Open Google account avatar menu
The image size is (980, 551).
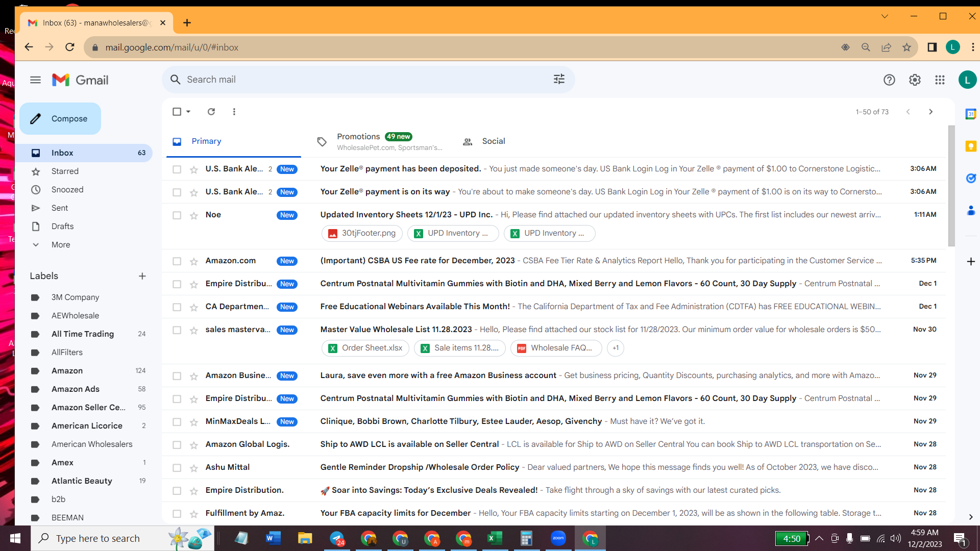pyautogui.click(x=967, y=80)
